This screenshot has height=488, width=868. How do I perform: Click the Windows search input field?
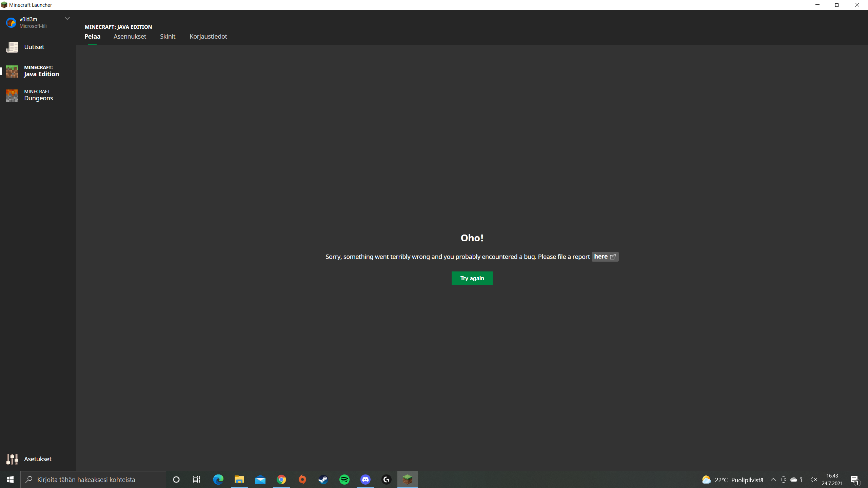click(93, 480)
